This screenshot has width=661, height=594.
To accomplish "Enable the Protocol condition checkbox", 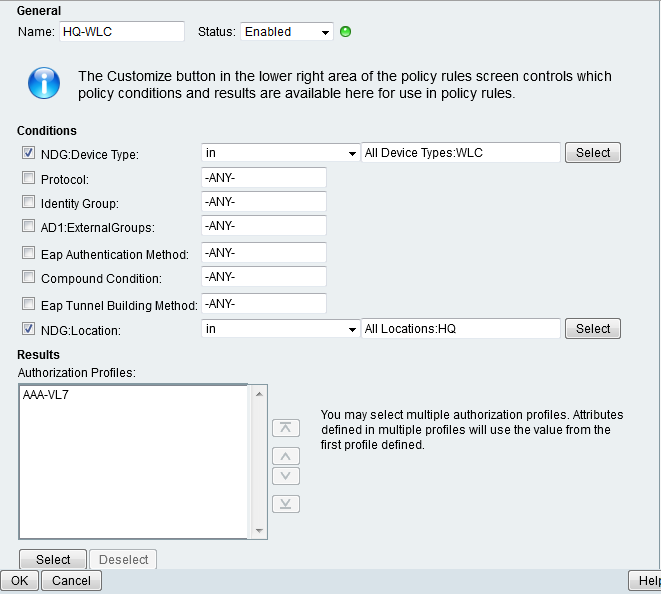I will point(28,179).
